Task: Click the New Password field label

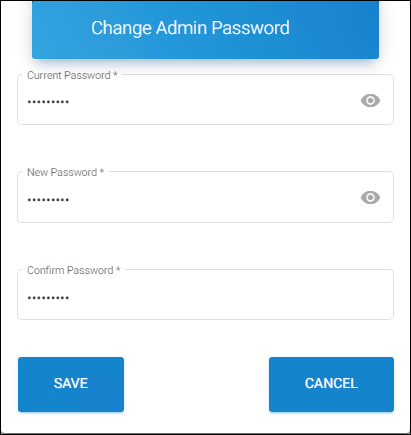Action: [x=62, y=172]
